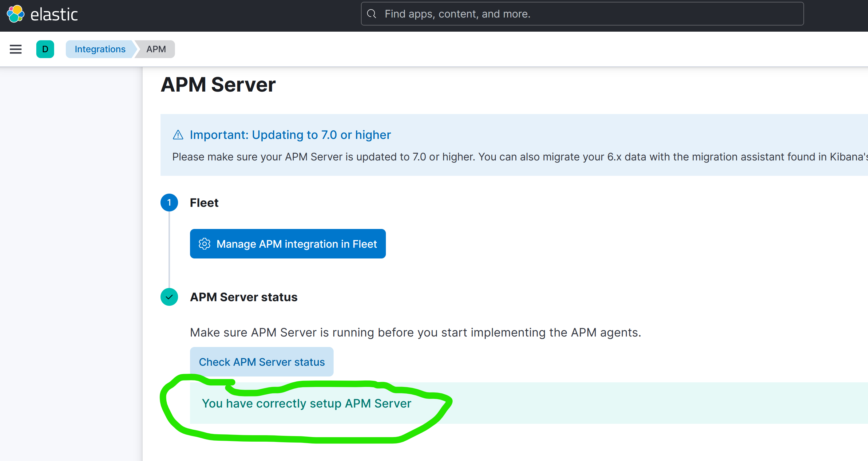
Task: Click the step 1 Fleet circle
Action: (x=169, y=203)
